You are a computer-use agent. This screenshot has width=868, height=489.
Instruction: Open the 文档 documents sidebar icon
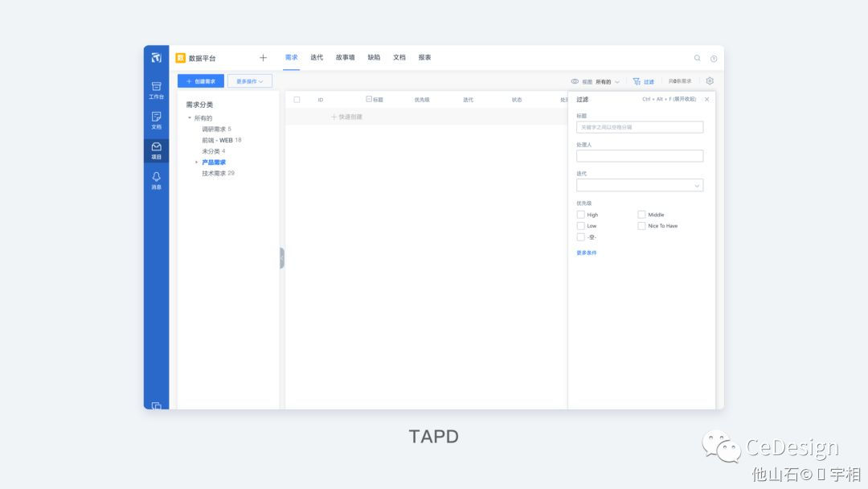point(156,120)
